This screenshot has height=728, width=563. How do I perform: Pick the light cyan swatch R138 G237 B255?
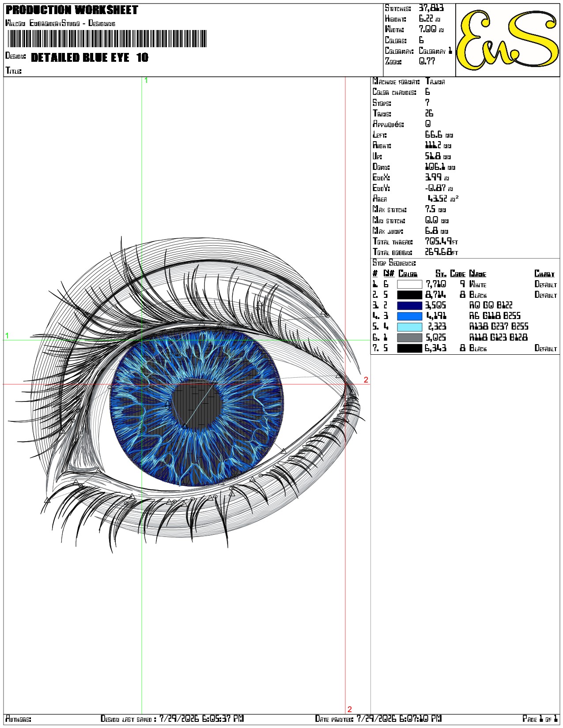(x=409, y=327)
